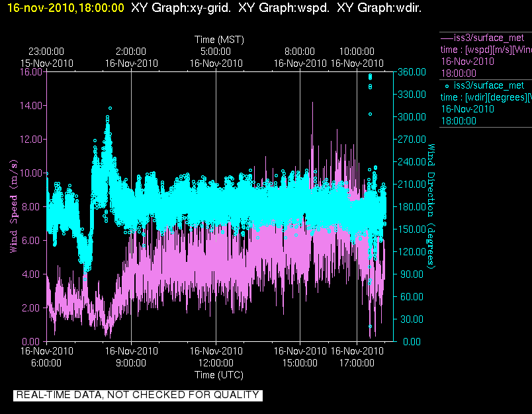532x414 pixels.
Task: Click the cyan outlier point near 300 degrees
Action: tap(370, 114)
